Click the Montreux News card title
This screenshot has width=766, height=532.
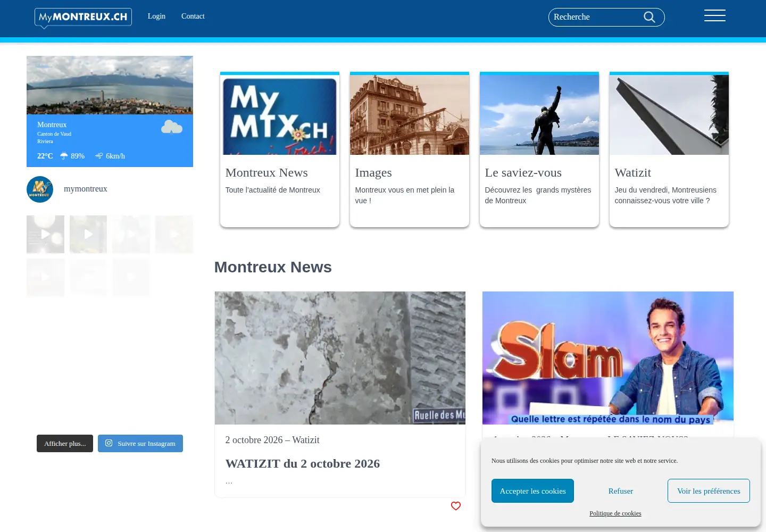coord(267,173)
